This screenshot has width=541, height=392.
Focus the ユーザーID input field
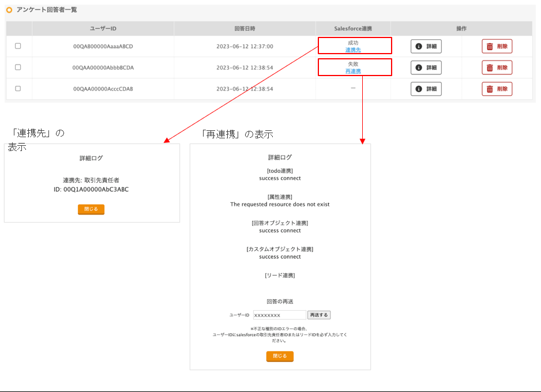pyautogui.click(x=280, y=315)
